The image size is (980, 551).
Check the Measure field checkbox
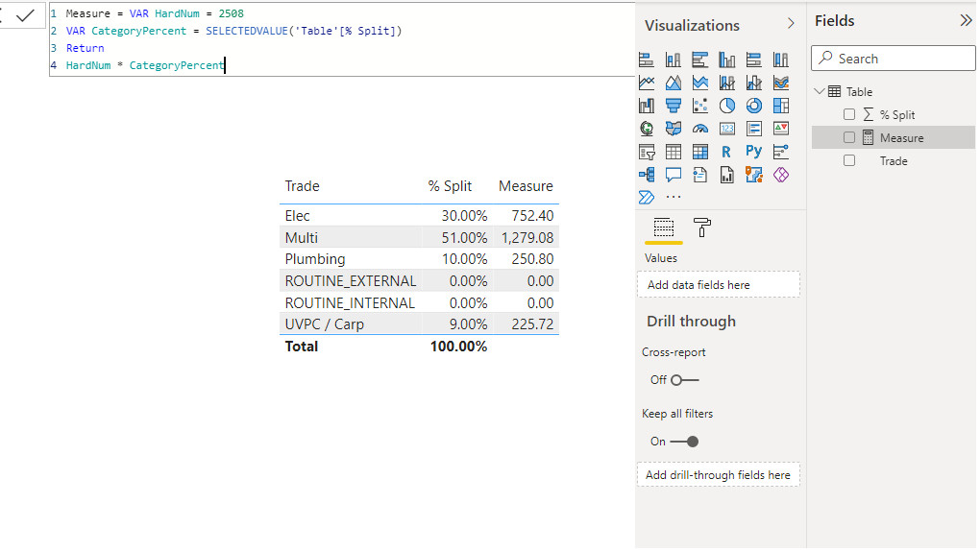pyautogui.click(x=848, y=137)
